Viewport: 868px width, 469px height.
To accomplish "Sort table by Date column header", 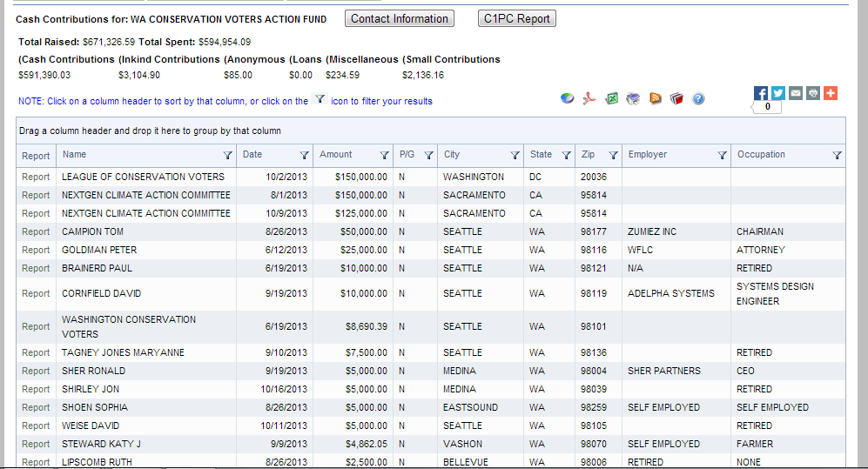I will tap(252, 155).
